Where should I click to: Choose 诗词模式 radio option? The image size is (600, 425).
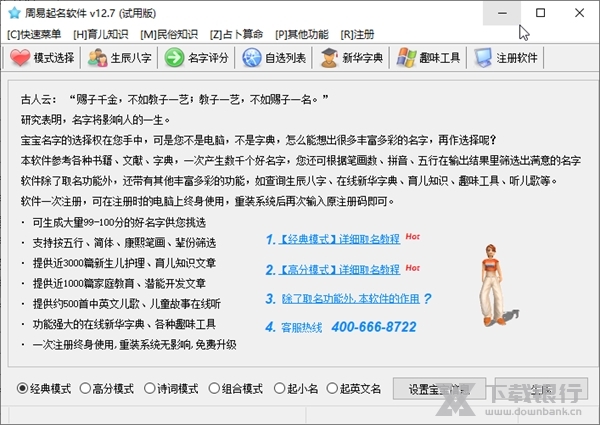(x=150, y=389)
